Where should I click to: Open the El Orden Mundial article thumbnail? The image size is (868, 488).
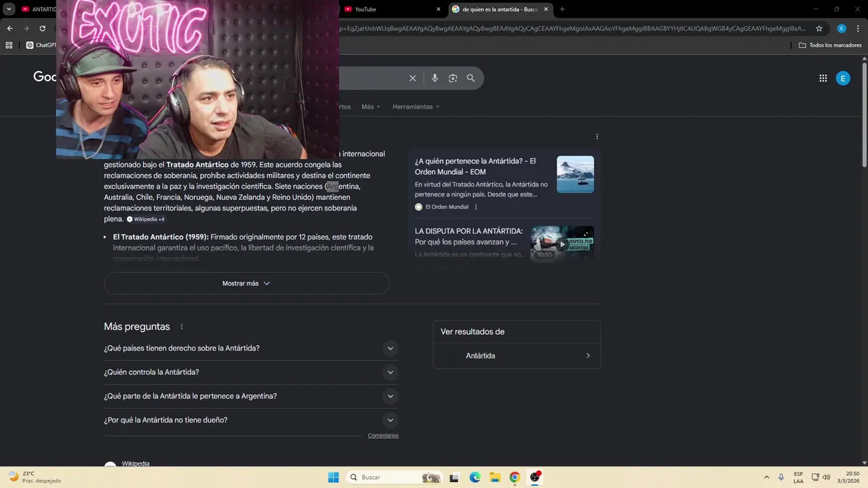pyautogui.click(x=575, y=174)
